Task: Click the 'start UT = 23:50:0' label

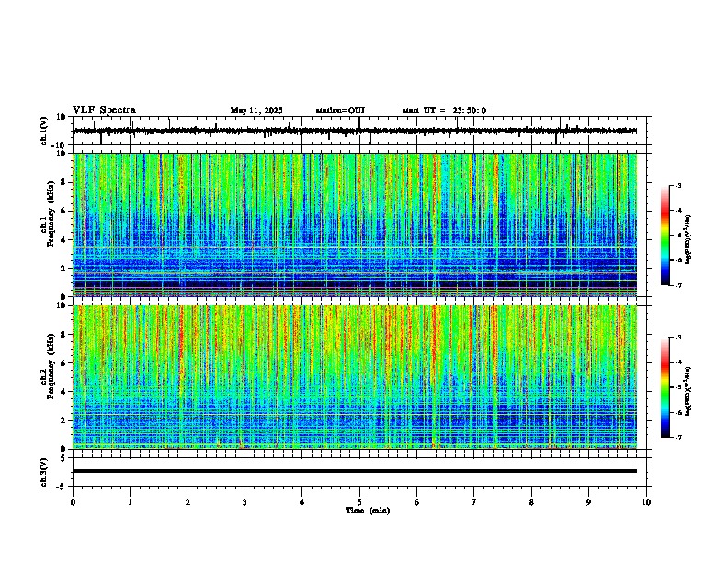Action: pos(444,110)
